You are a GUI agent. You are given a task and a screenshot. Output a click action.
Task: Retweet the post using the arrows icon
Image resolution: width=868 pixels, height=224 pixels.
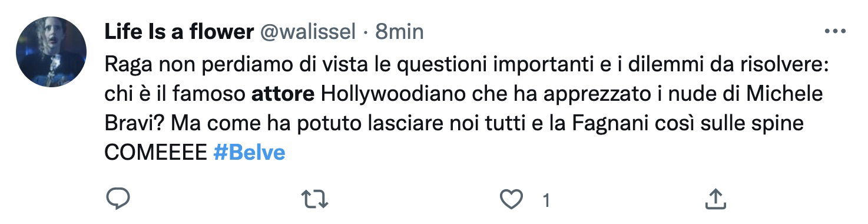(x=314, y=200)
